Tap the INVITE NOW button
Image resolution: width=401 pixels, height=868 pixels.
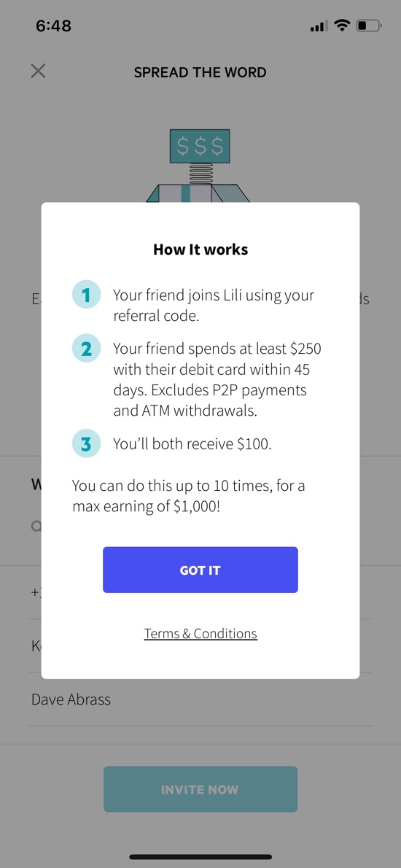click(200, 788)
